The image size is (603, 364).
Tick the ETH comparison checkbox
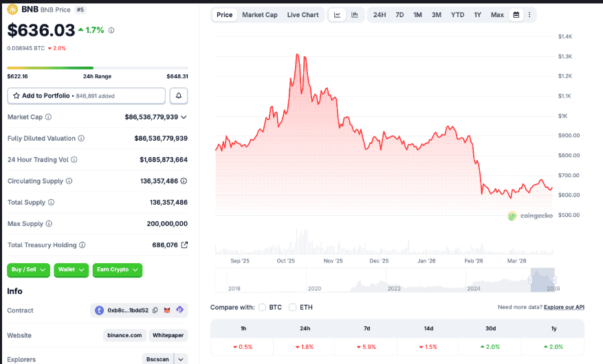pos(293,307)
